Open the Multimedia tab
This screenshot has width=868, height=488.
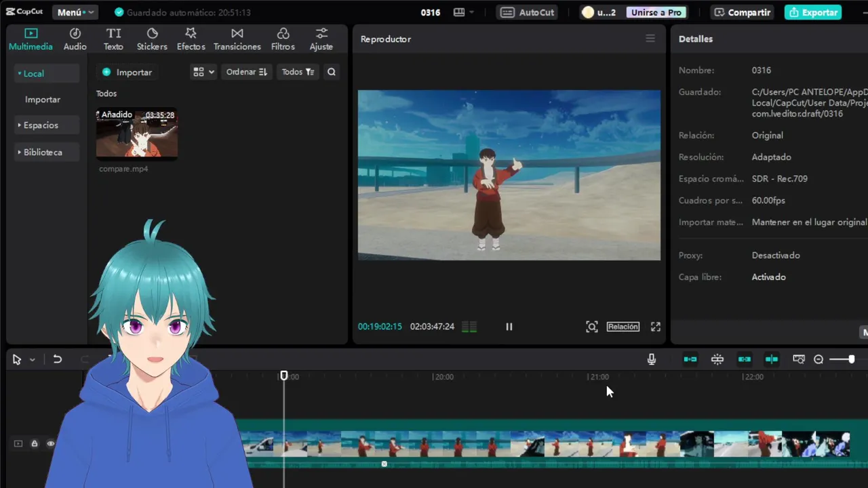pyautogui.click(x=31, y=39)
